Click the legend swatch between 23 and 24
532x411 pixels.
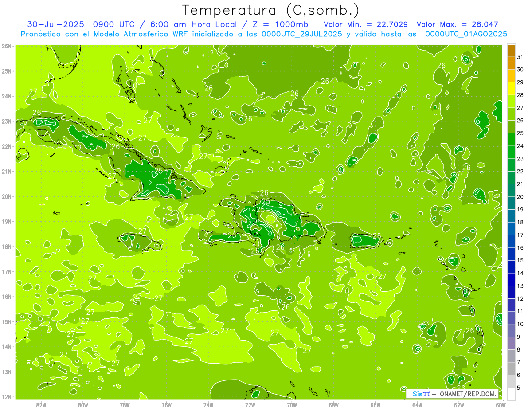tap(512, 152)
